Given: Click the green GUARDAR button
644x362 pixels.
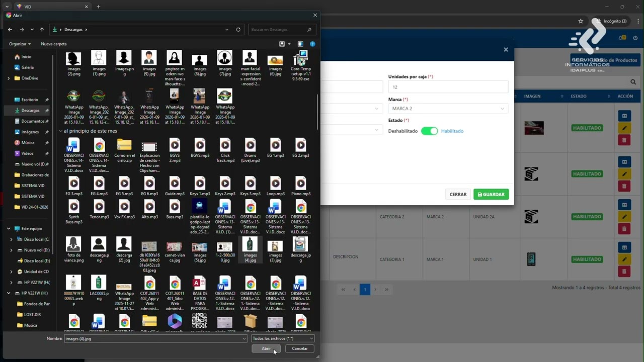Looking at the screenshot, I should 491,194.
